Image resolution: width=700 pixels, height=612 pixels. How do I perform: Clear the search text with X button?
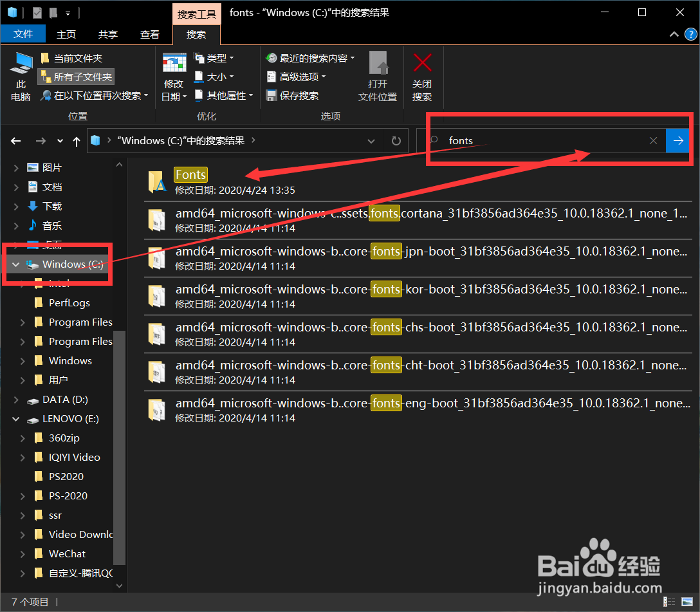[x=653, y=141]
